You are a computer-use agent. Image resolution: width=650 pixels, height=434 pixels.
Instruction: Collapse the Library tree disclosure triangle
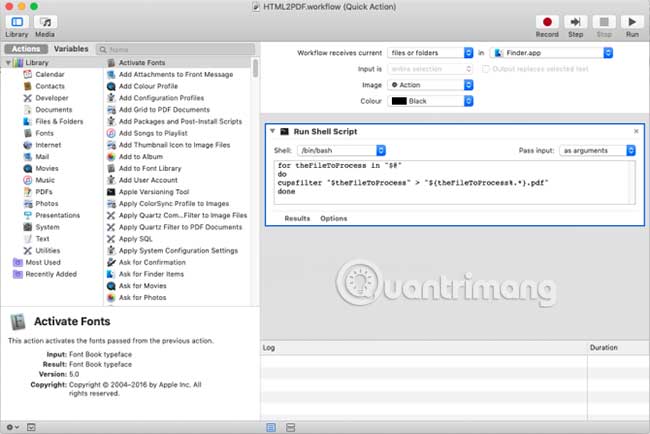(8, 63)
